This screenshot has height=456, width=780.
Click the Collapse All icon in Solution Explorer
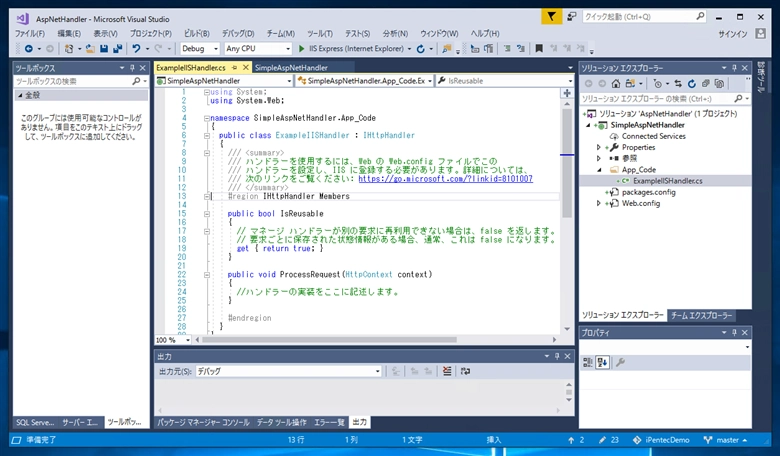[705, 84]
